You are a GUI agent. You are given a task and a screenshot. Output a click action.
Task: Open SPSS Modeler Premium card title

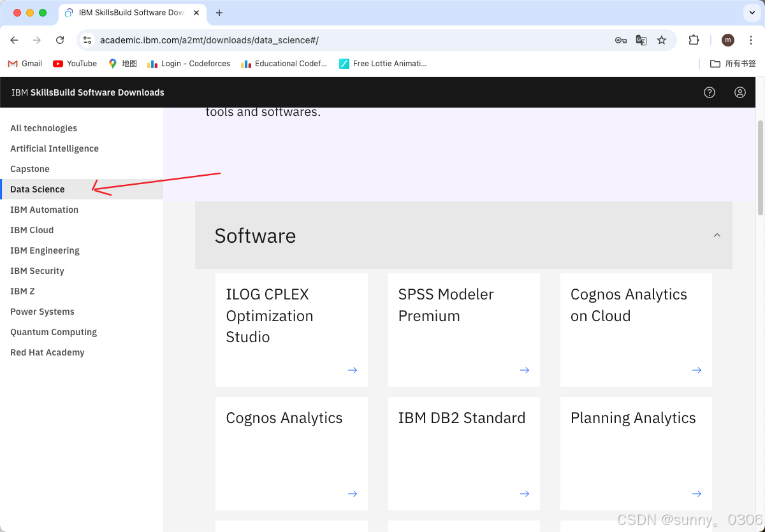(x=446, y=305)
